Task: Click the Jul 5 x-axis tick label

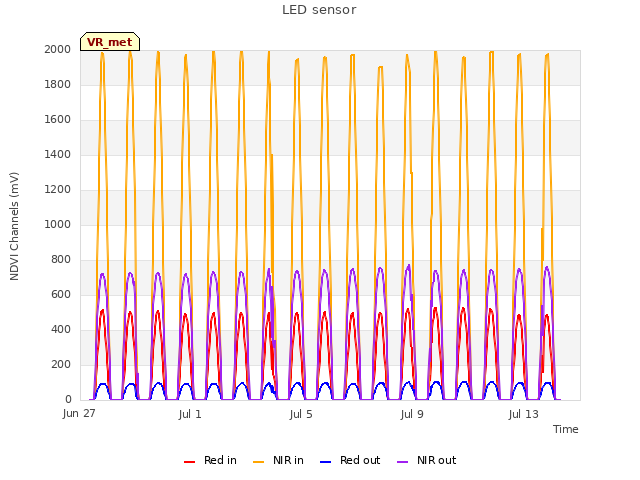Action: pyautogui.click(x=301, y=414)
